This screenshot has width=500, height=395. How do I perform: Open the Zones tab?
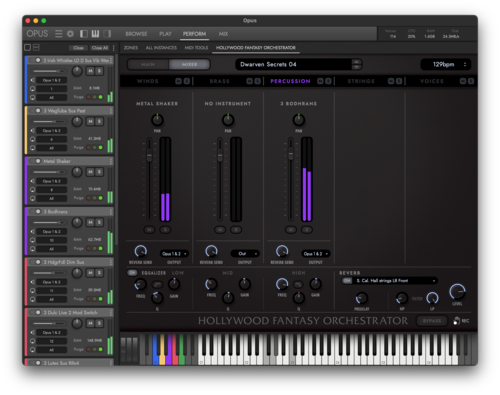pyautogui.click(x=131, y=48)
